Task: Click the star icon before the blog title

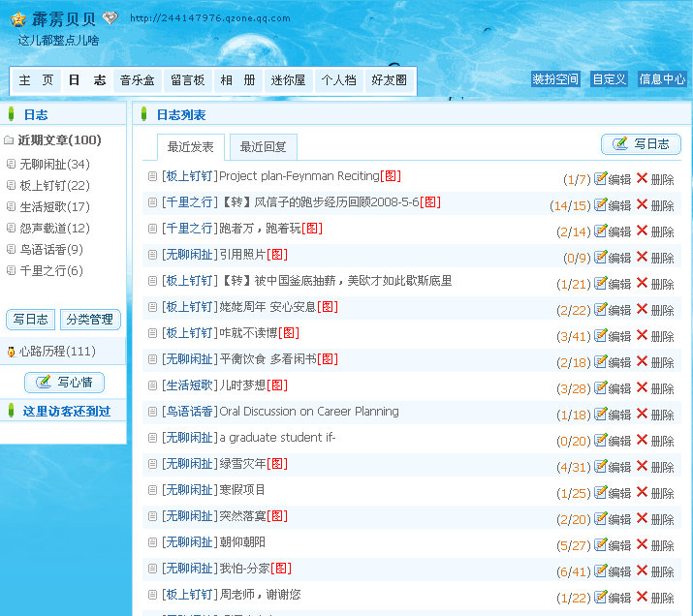Action: click(x=17, y=18)
